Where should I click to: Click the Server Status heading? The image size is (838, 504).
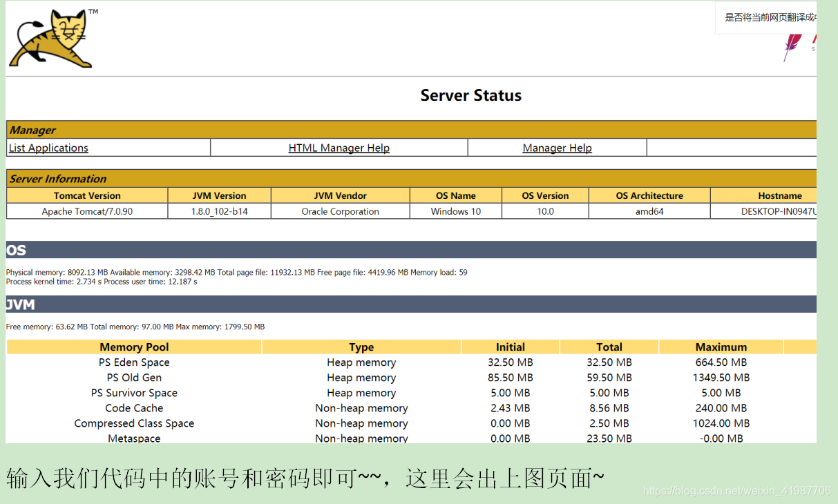tap(471, 95)
